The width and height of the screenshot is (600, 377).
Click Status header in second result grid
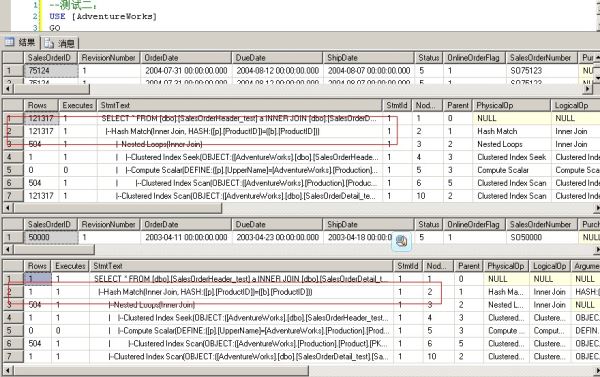[x=428, y=225]
